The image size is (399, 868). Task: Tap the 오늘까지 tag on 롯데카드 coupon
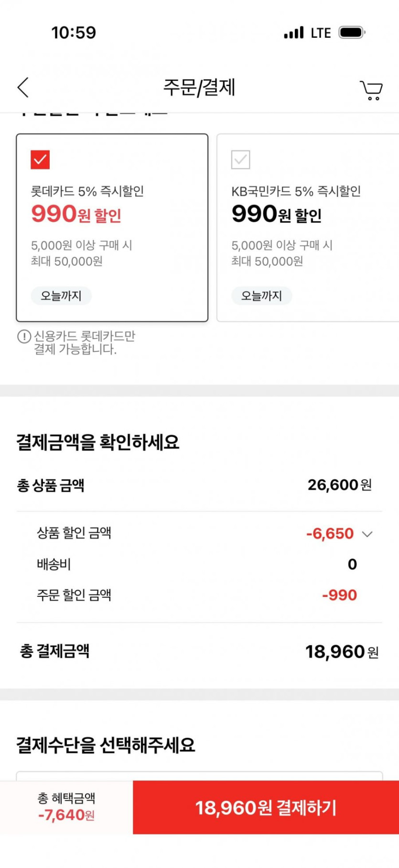61,296
